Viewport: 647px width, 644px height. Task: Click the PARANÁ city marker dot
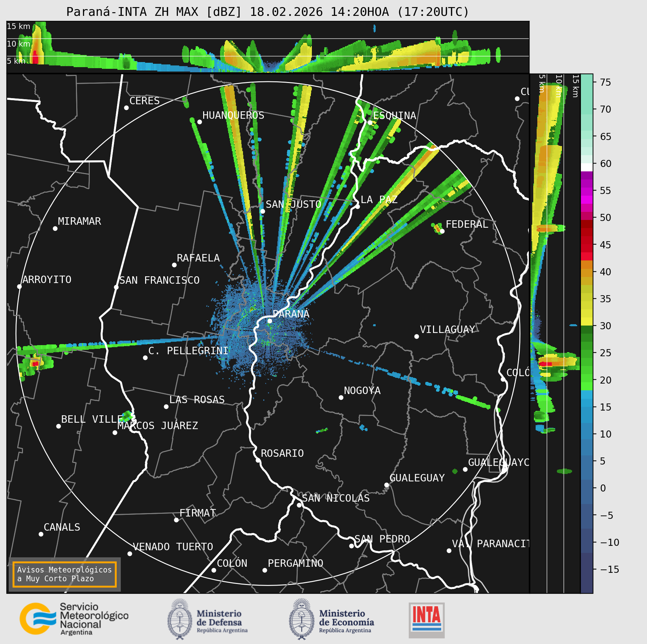[x=270, y=321]
